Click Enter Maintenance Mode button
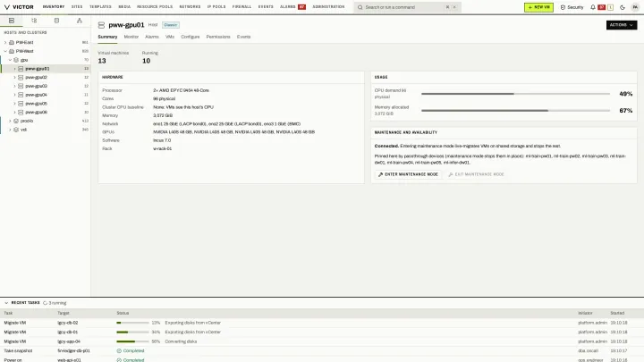Viewport: 644px width, 362px height. click(408, 174)
